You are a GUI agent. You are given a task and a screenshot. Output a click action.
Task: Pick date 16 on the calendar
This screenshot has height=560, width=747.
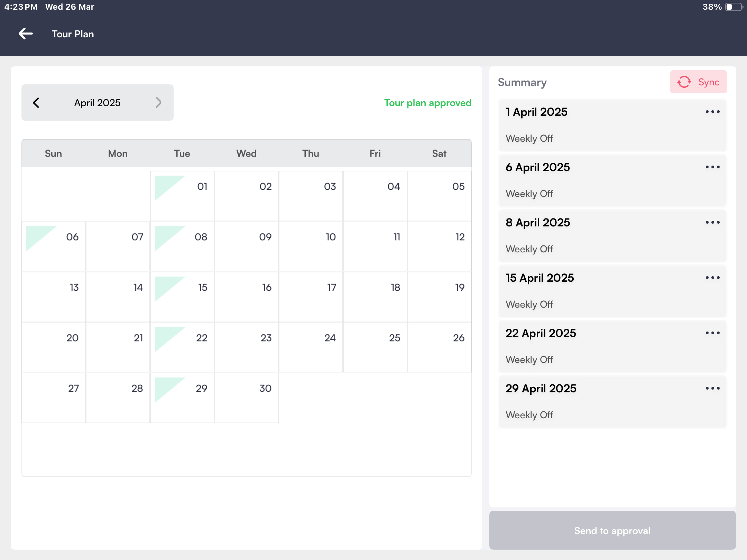coord(247,297)
